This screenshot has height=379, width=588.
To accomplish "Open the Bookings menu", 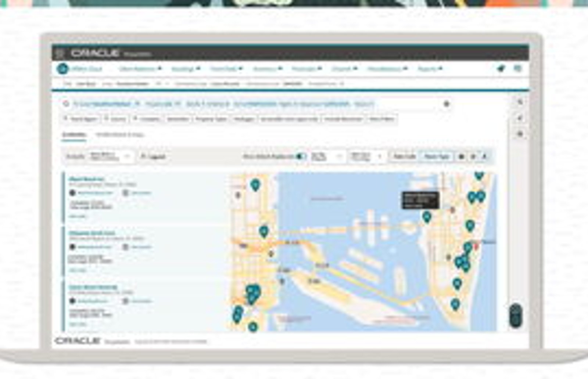I will [186, 69].
